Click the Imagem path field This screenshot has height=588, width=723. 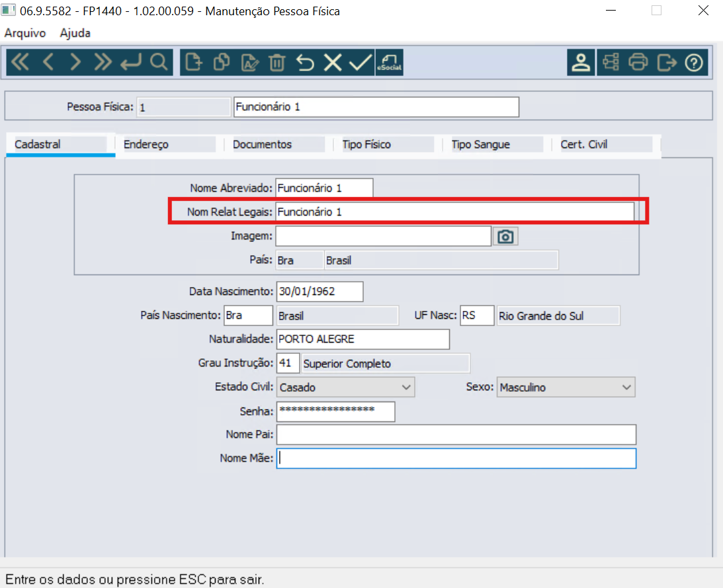pyautogui.click(x=383, y=235)
